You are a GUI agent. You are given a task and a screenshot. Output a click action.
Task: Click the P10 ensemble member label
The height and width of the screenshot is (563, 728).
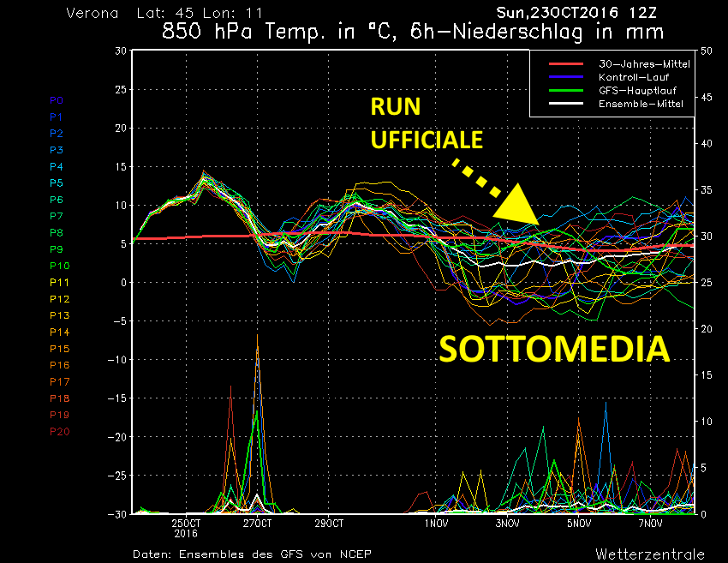pos(59,266)
